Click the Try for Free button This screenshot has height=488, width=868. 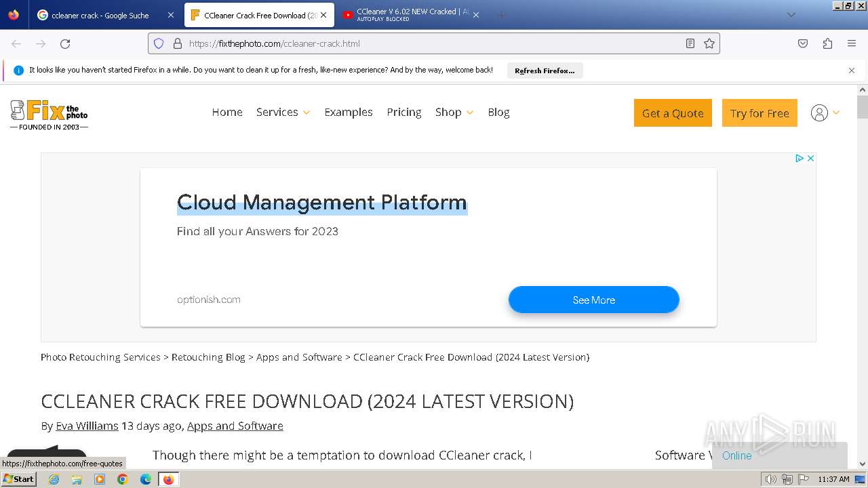pyautogui.click(x=759, y=113)
